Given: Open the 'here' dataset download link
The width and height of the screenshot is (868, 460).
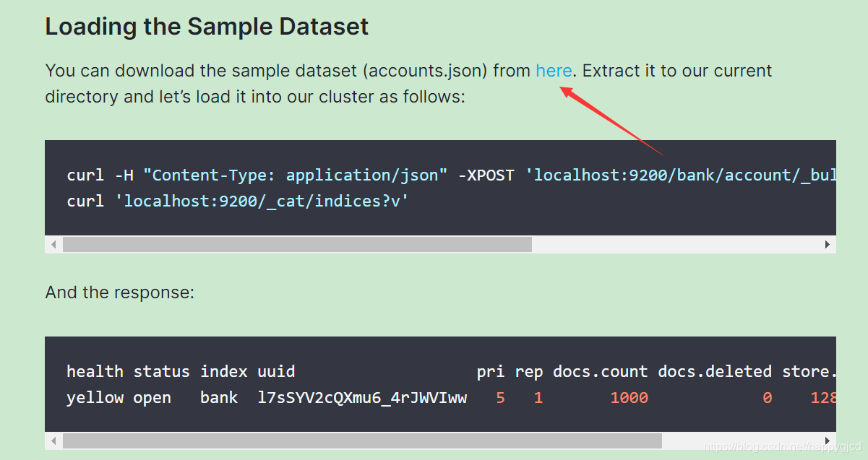Looking at the screenshot, I should coord(554,71).
